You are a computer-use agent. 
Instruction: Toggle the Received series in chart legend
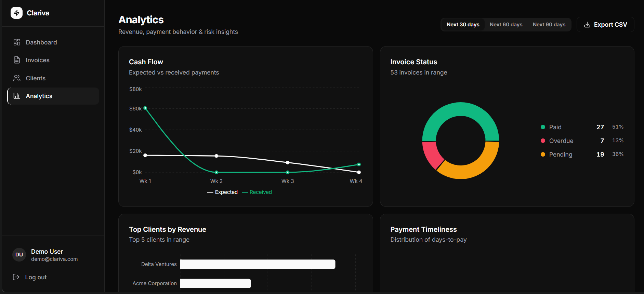pyautogui.click(x=257, y=192)
